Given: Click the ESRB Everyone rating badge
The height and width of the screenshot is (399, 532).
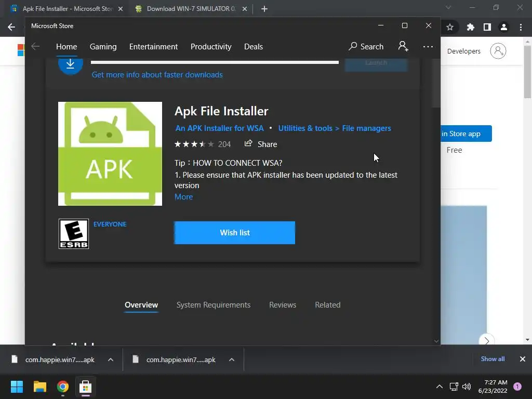Looking at the screenshot, I should [x=74, y=234].
